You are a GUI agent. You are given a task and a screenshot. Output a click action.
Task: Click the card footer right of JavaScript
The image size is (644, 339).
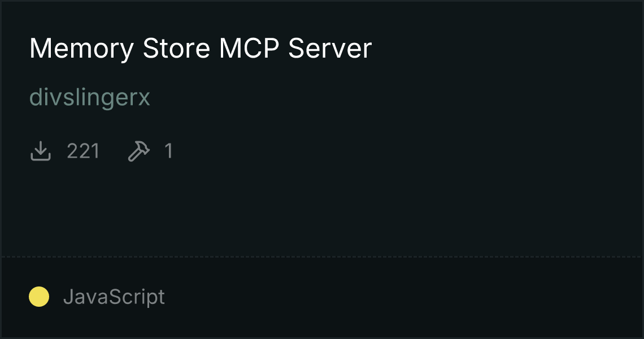pos(402,297)
